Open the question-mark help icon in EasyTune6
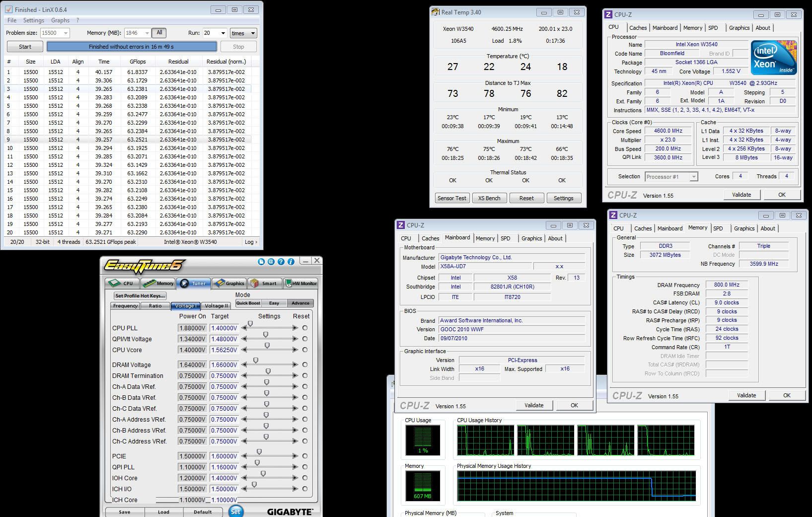Viewport: 812px width, 517px height. tap(281, 261)
